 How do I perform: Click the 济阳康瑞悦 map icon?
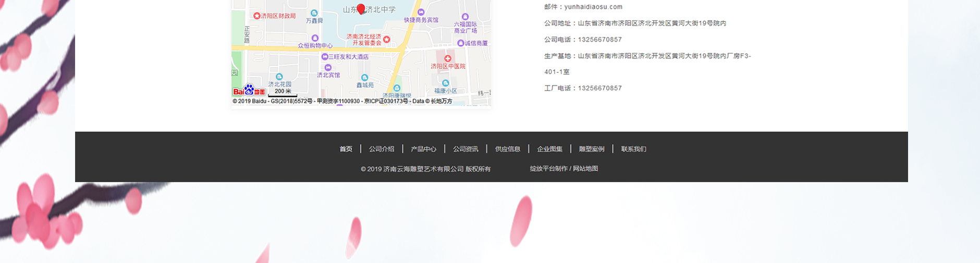pyautogui.click(x=397, y=88)
